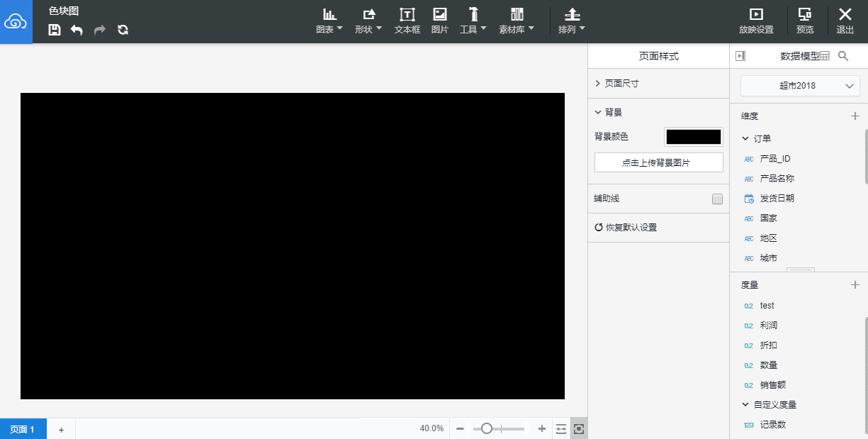This screenshot has height=439, width=868.
Task: Open the 图表 chart menu
Action: (x=329, y=21)
